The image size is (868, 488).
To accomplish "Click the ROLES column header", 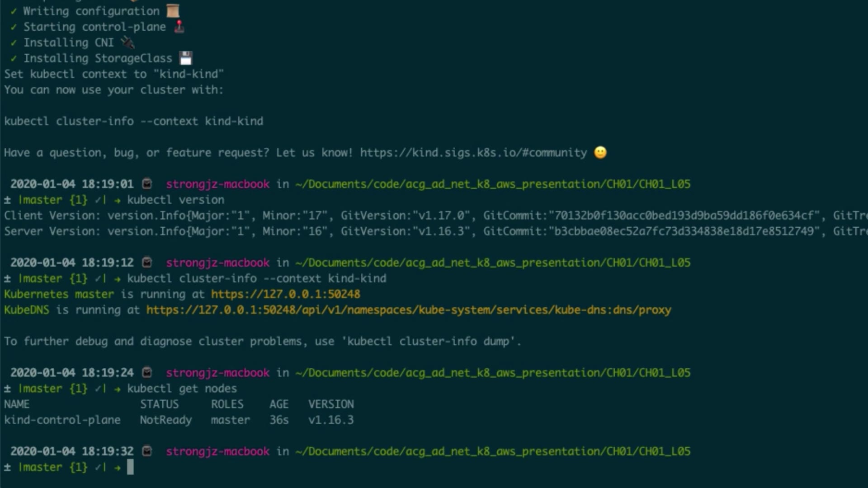I will (227, 404).
